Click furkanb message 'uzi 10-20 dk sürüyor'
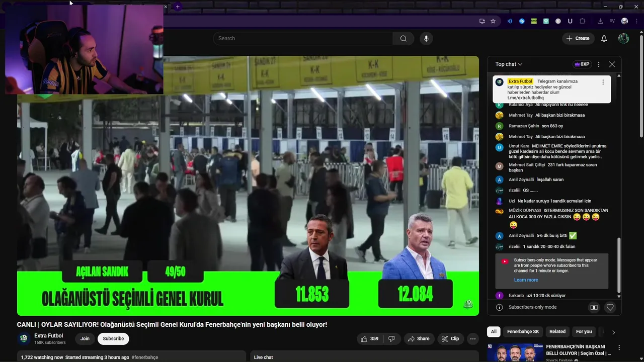 (537, 296)
